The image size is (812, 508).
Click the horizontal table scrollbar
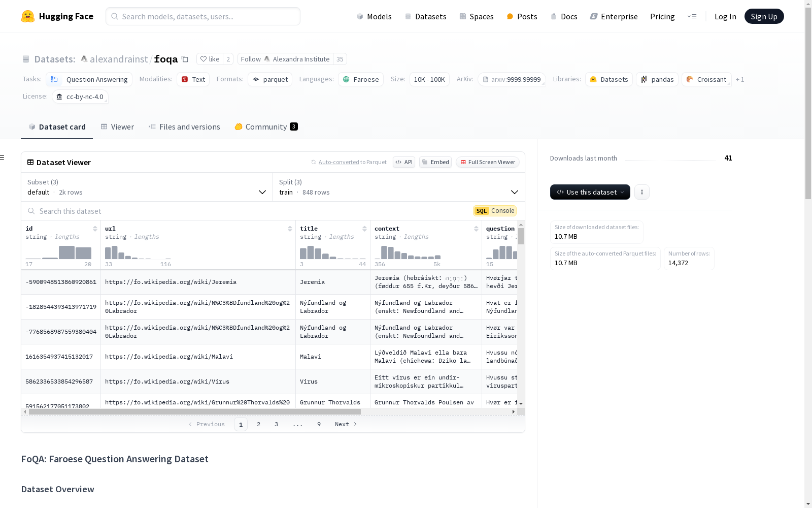tap(195, 411)
